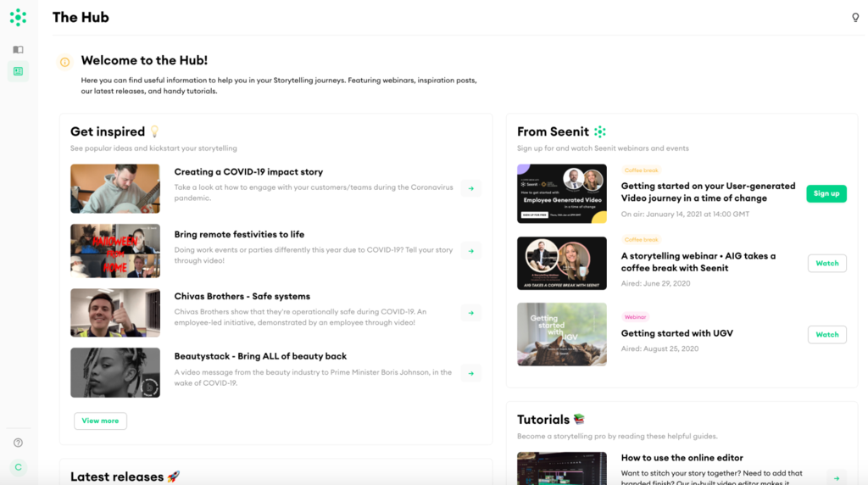Open the help question mark icon
The image size is (868, 485).
click(19, 443)
